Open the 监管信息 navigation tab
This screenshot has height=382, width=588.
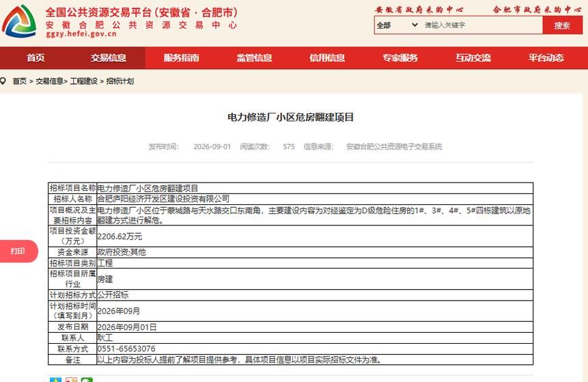[x=254, y=58]
